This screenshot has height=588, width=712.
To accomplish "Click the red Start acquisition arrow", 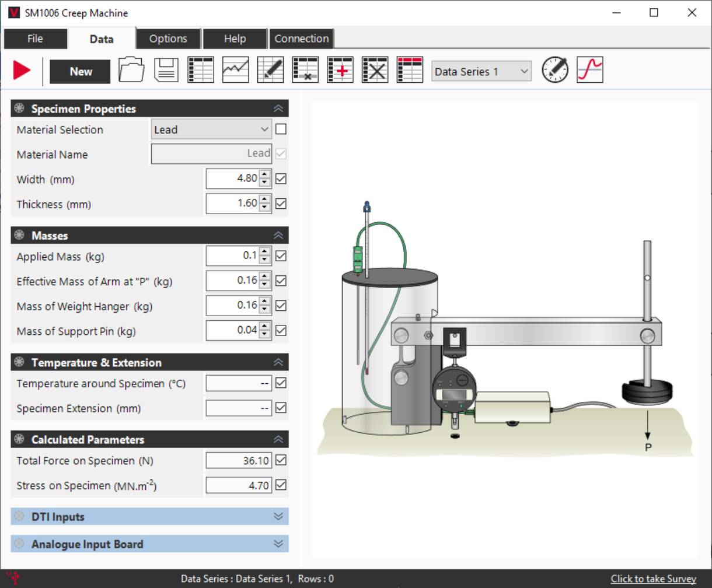I will [x=22, y=69].
